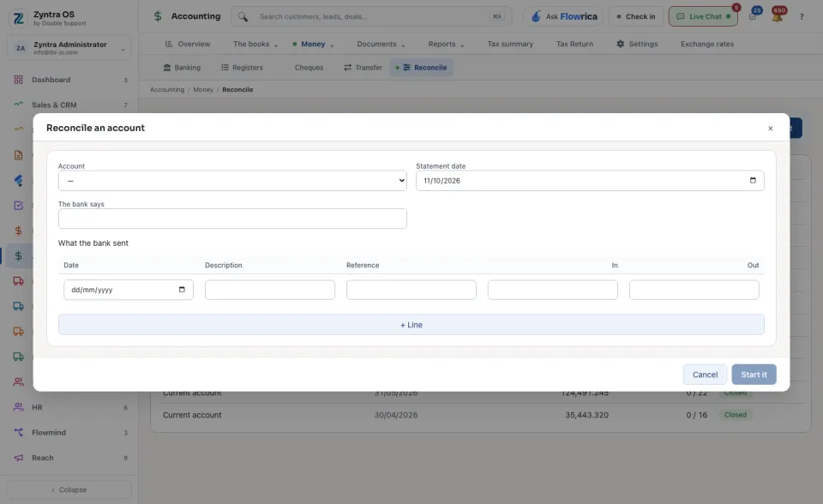Open the orange document icon in sidebar

[18, 155]
